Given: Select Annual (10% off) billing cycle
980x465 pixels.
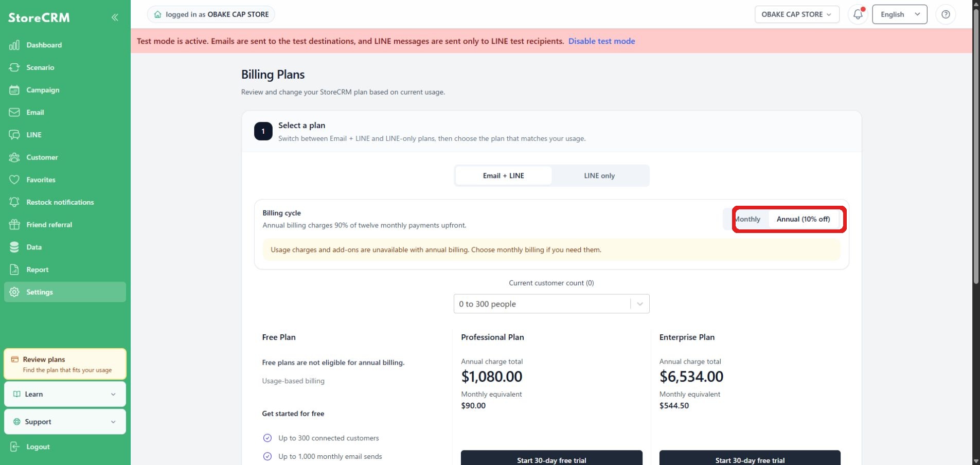Looking at the screenshot, I should click(x=803, y=219).
